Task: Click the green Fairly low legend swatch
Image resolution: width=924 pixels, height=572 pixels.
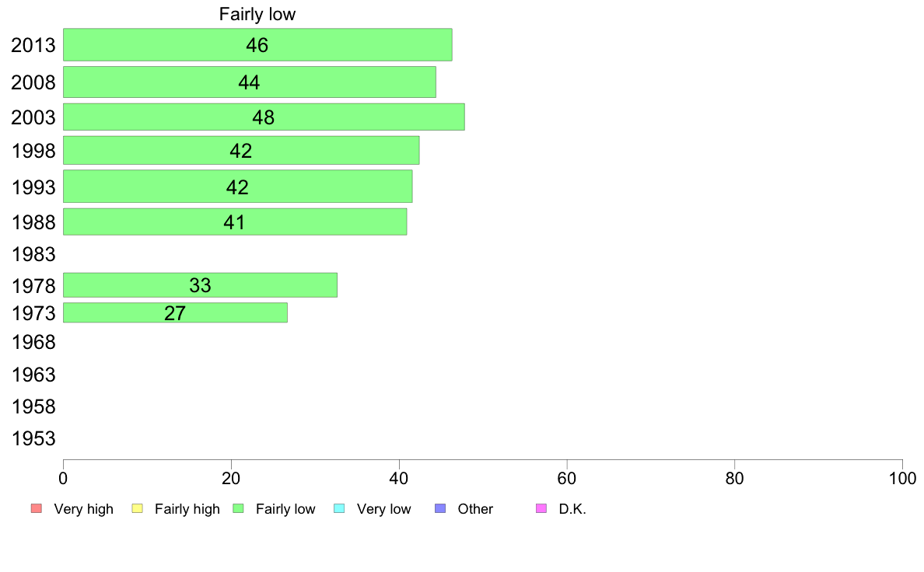Action: click(x=239, y=508)
